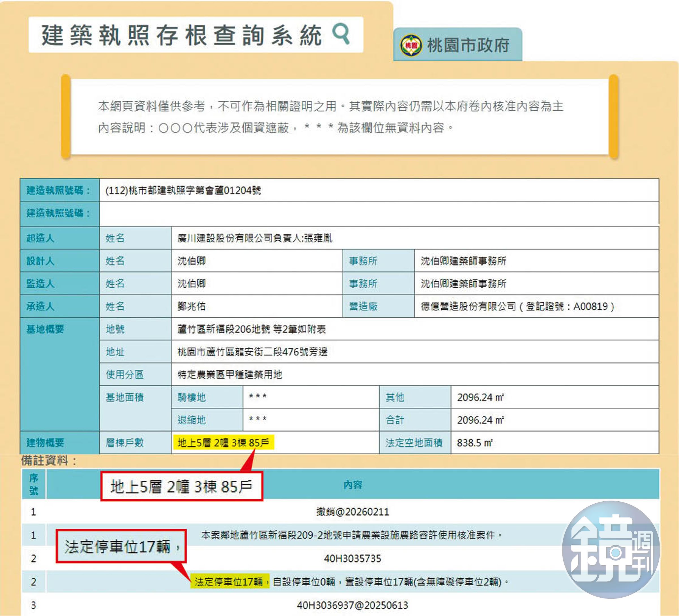Click supervisor name 沈伯卿 in 監造人 row

point(191,283)
